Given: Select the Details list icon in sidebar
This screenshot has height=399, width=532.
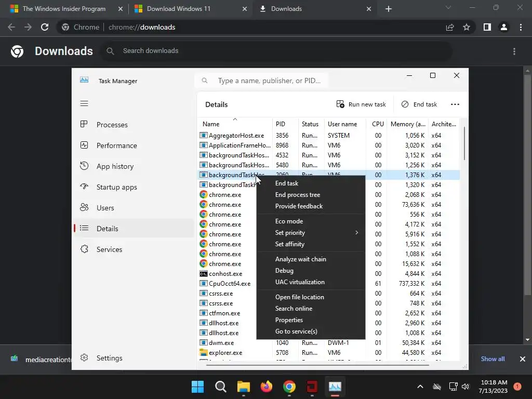Looking at the screenshot, I should tap(84, 229).
